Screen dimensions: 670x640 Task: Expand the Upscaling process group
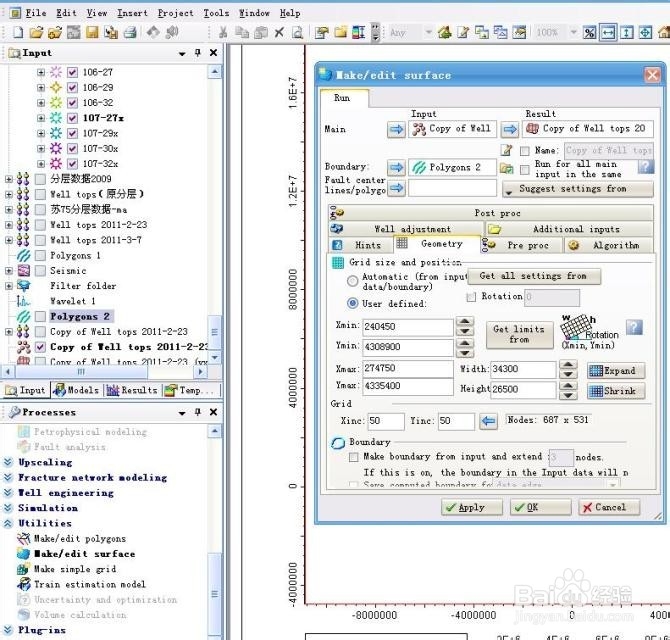click(8, 462)
